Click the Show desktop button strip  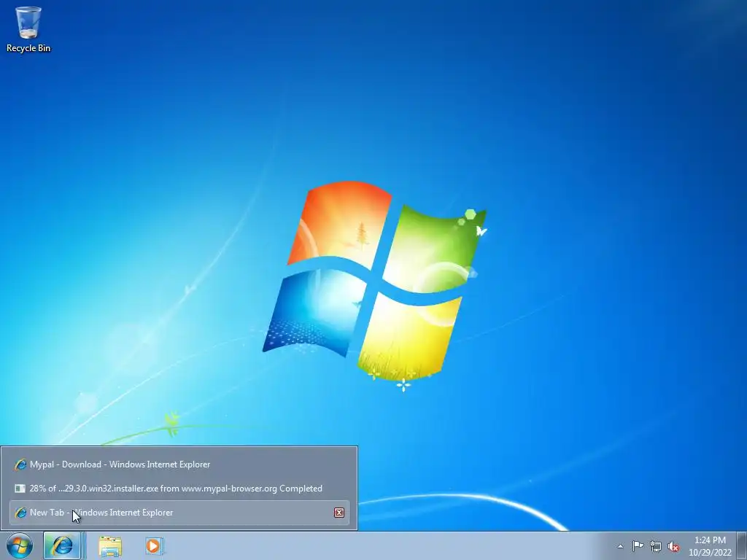tap(742, 545)
